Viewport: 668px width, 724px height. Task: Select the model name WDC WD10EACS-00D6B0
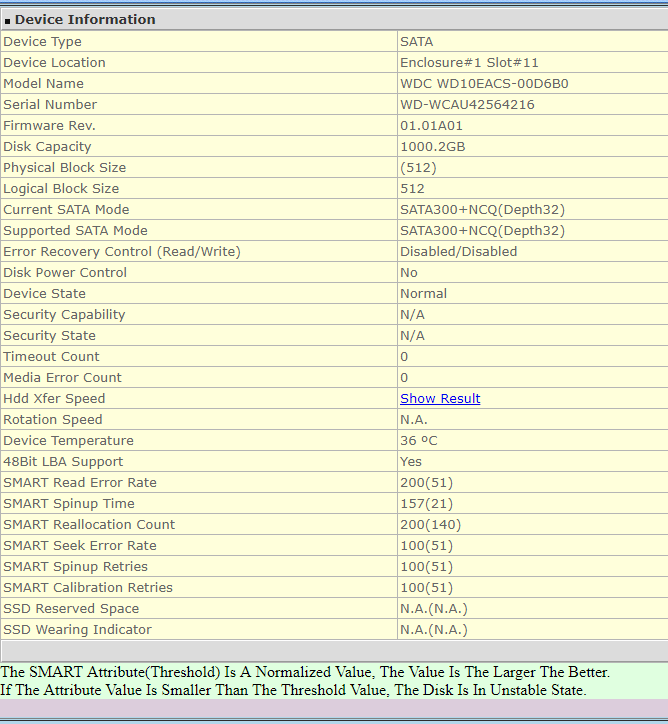[484, 84]
